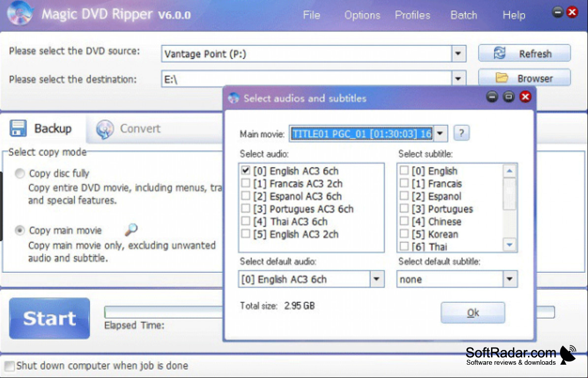588x378 pixels.
Task: Click the destination path field E:\
Action: 307,79
